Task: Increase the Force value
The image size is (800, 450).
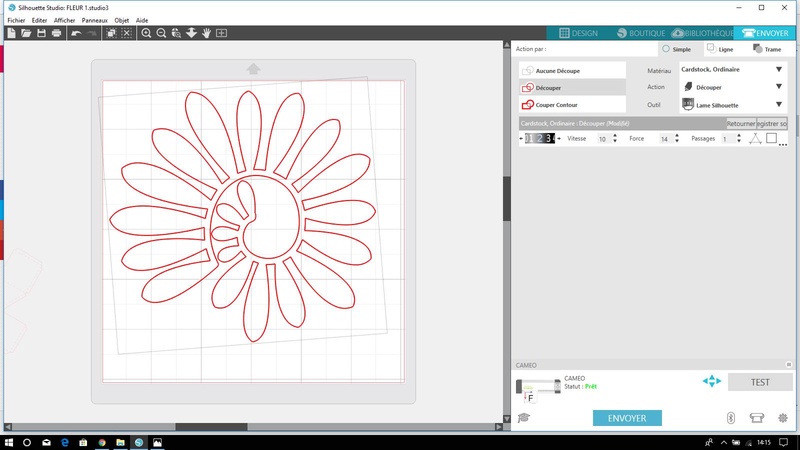Action: pos(677,136)
